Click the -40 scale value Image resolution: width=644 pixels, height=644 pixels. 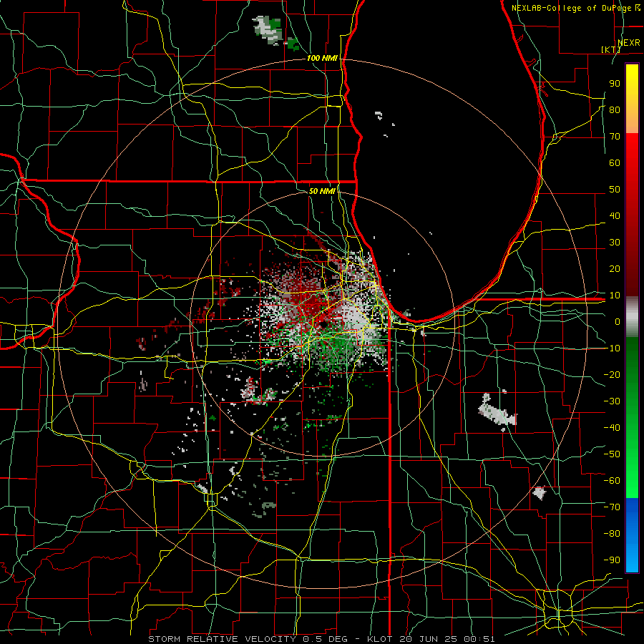click(x=612, y=428)
